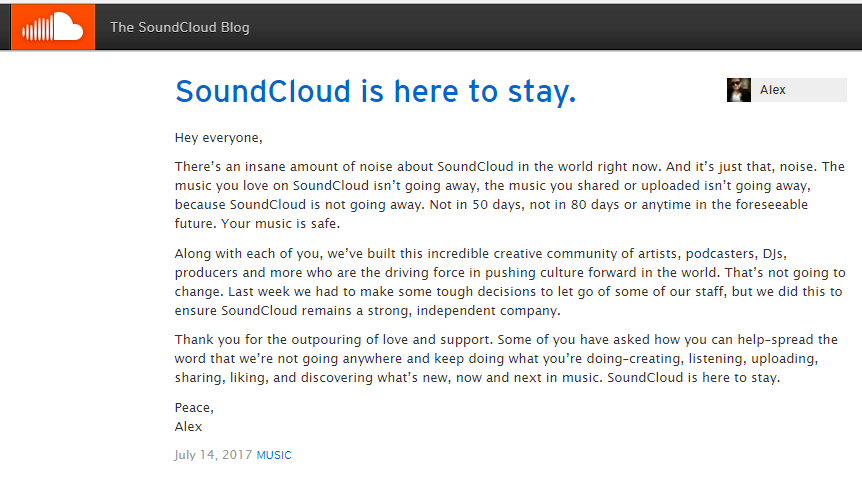Image resolution: width=862 pixels, height=478 pixels.
Task: Click empty area of dark header bar
Action: [550, 27]
